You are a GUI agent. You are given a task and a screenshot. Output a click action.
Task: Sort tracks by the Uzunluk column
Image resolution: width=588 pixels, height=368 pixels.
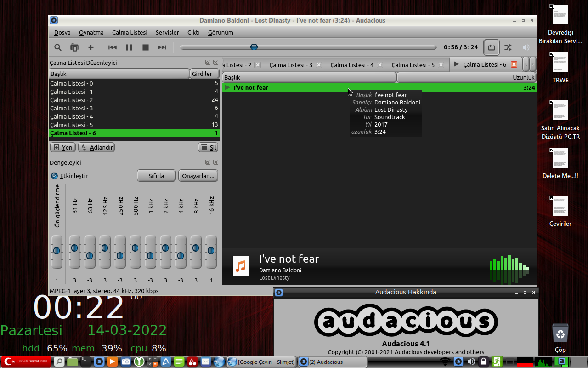coord(466,77)
